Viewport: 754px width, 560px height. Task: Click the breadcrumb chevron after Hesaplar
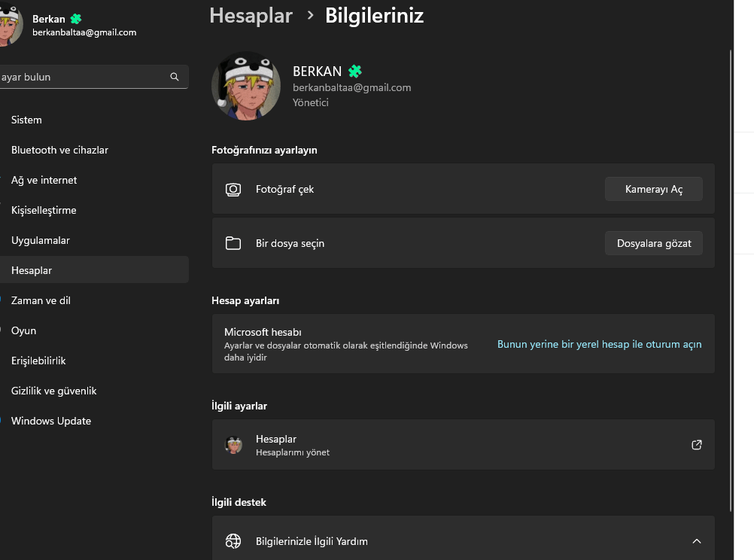(310, 15)
